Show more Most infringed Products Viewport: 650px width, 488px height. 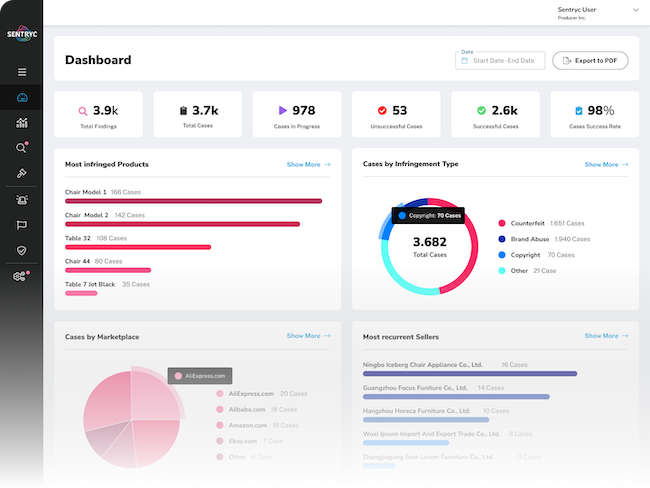[x=308, y=165]
